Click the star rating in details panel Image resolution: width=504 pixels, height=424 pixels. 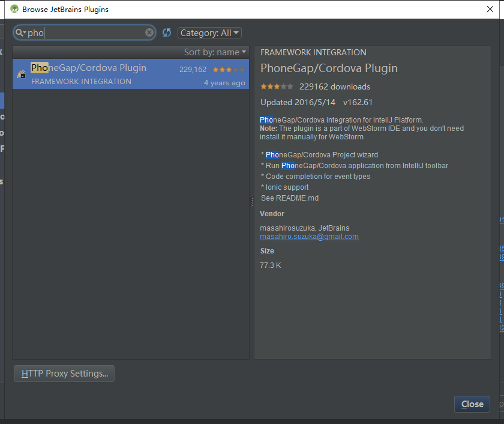(x=277, y=86)
